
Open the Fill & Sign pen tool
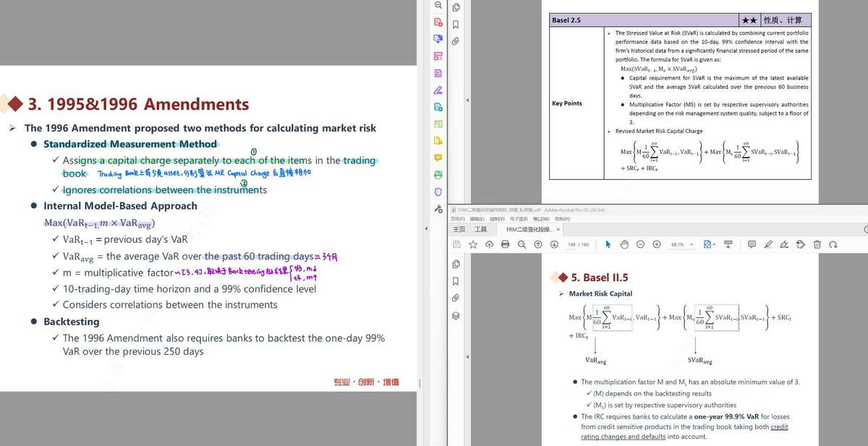click(x=438, y=90)
